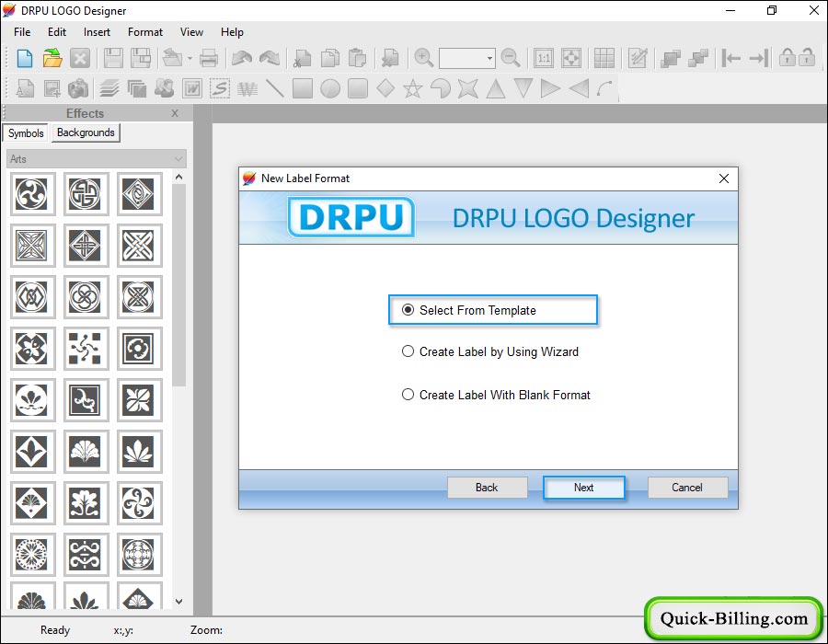
Task: Select the Line drawing tool
Action: pos(274,88)
